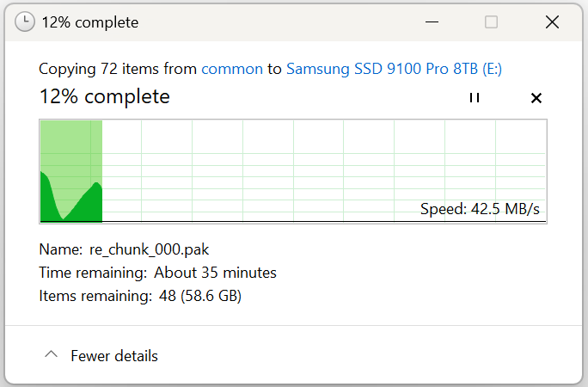The image size is (588, 387).
Task: Open Samsung SSD 9100 Pro 8TB (E:) link
Action: coord(394,69)
